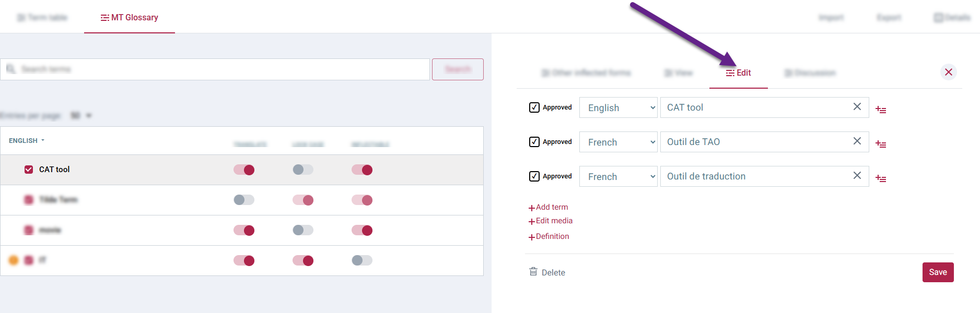The width and height of the screenshot is (980, 313).
Task: Toggle Approved checkbox for Outil de TAO
Action: coord(534,142)
